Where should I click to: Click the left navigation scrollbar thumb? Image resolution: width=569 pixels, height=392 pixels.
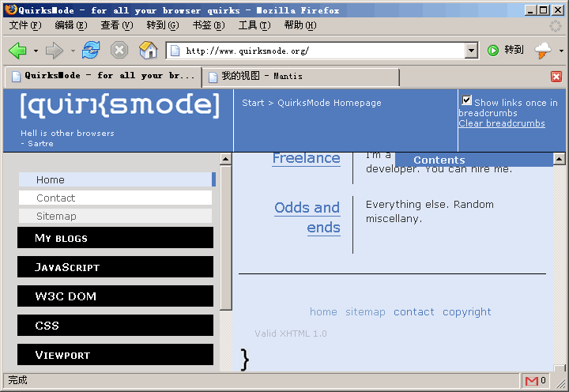click(x=226, y=238)
